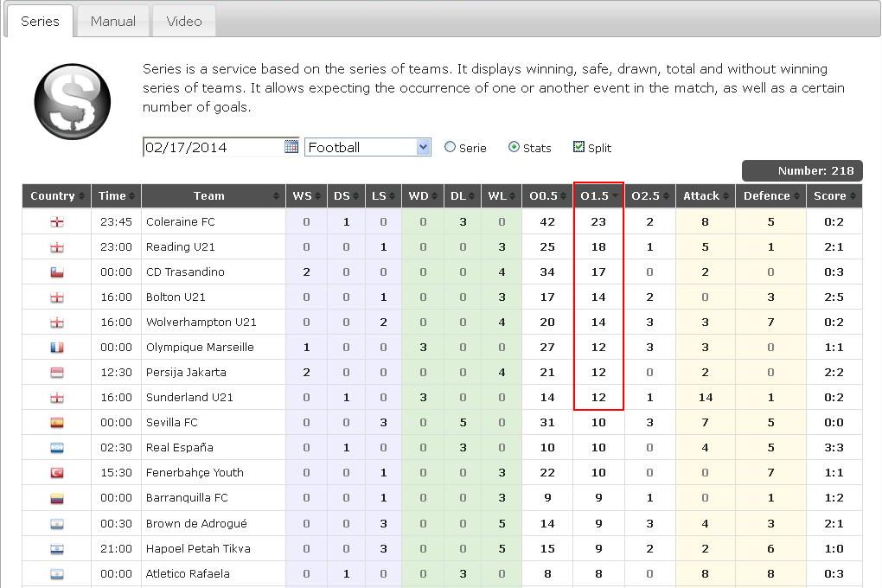Open the Football sport dropdown
The width and height of the screenshot is (882, 588).
click(x=367, y=147)
